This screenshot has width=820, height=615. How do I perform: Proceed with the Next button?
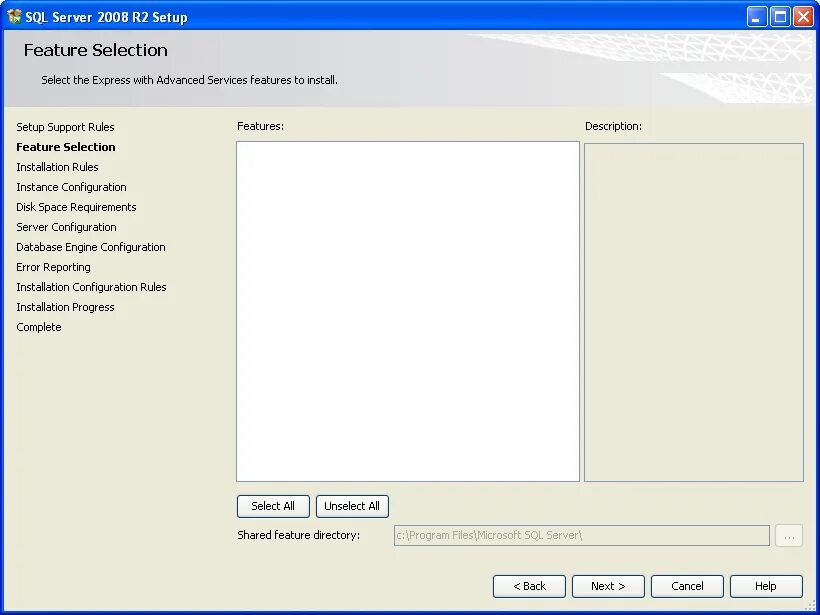pyautogui.click(x=608, y=586)
